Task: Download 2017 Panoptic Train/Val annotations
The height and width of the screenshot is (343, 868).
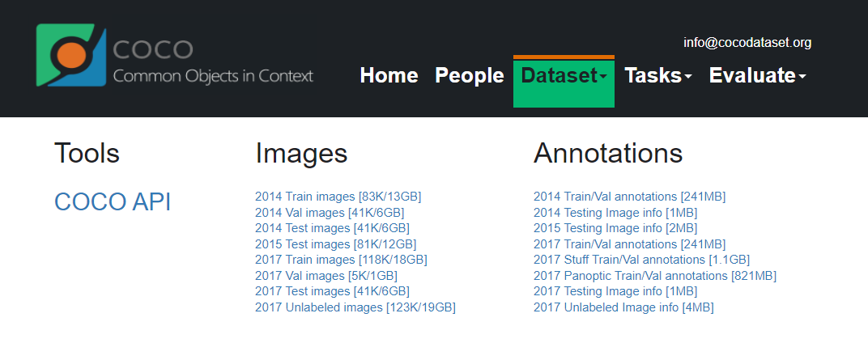Action: tap(654, 276)
